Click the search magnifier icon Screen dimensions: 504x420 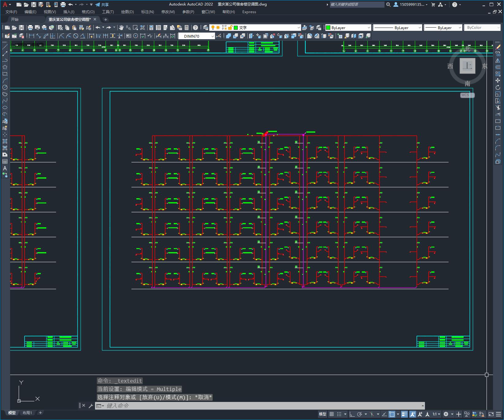[388, 5]
